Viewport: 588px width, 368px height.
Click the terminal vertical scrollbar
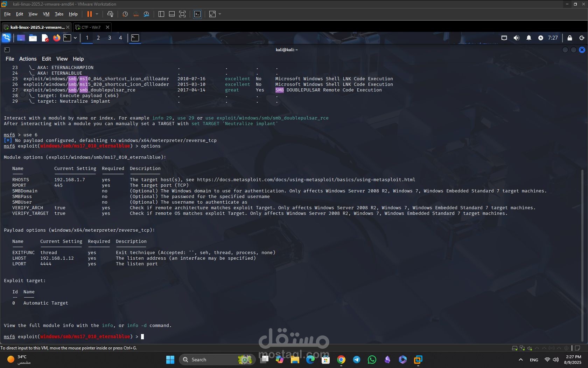tap(582, 255)
